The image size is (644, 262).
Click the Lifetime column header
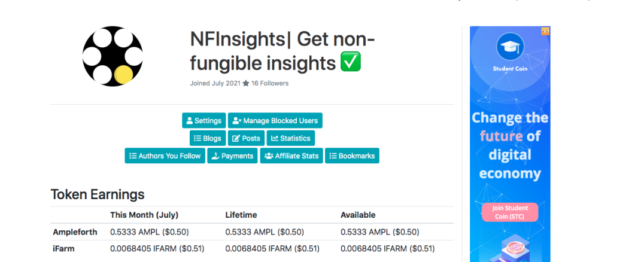click(x=241, y=215)
